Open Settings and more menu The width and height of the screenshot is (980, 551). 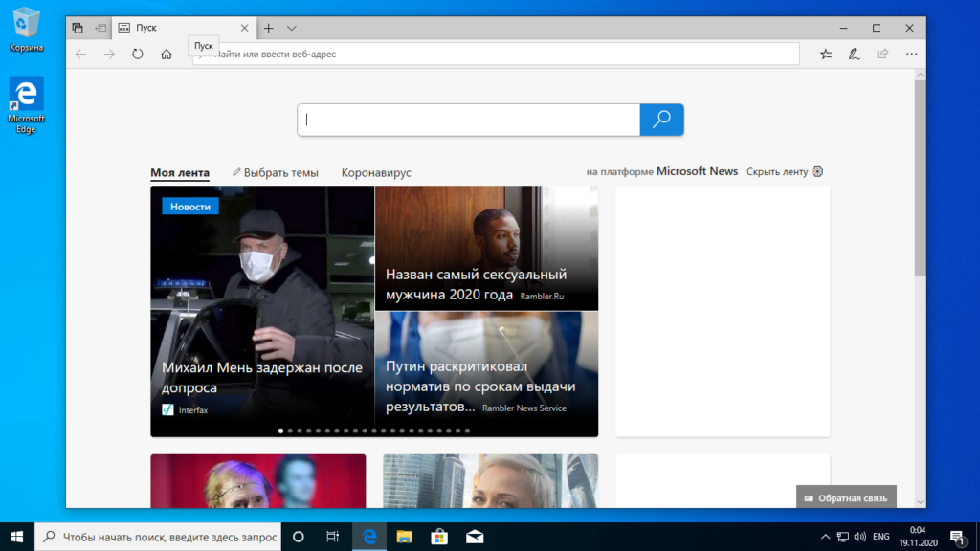[x=912, y=55]
